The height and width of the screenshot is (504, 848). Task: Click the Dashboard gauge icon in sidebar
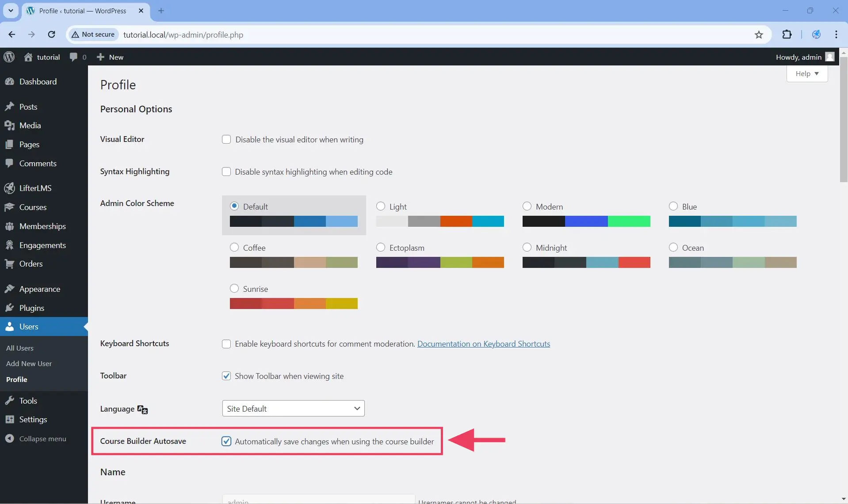tap(9, 82)
